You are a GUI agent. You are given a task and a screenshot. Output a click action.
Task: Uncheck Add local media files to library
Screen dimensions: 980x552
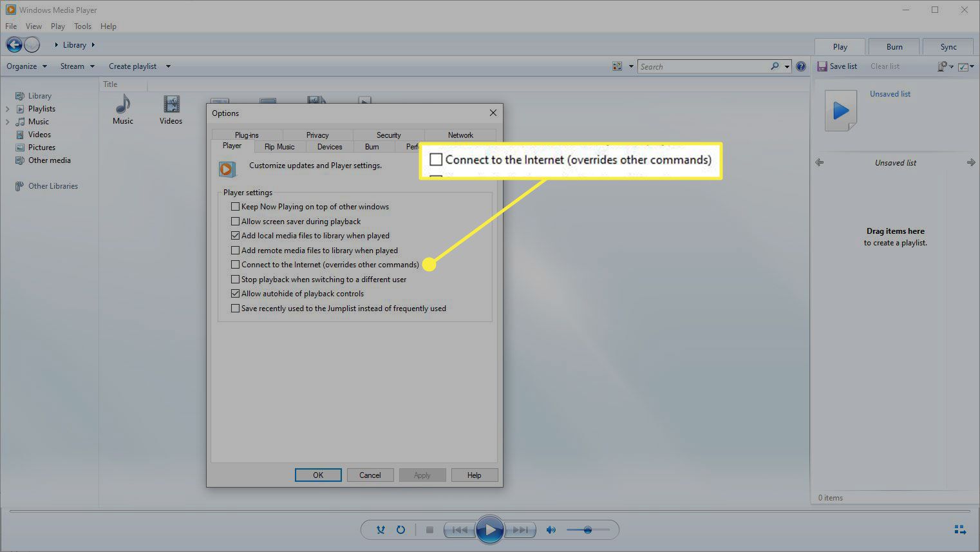[x=235, y=236]
